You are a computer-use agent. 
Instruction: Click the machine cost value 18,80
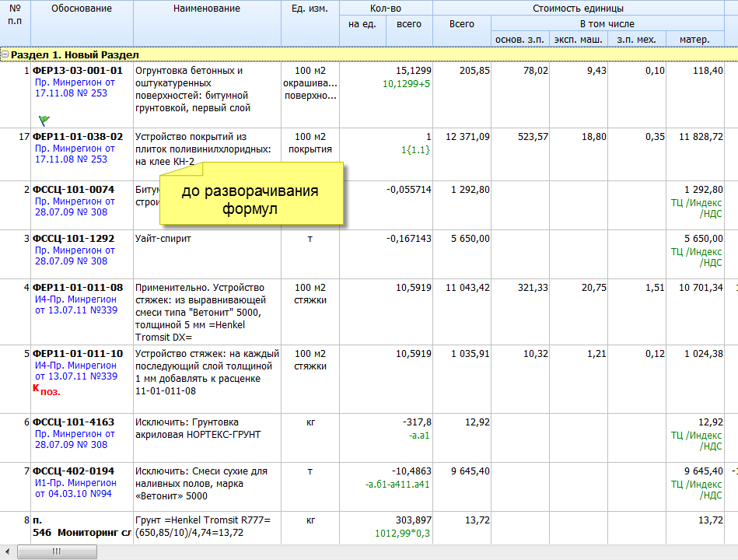coord(594,137)
